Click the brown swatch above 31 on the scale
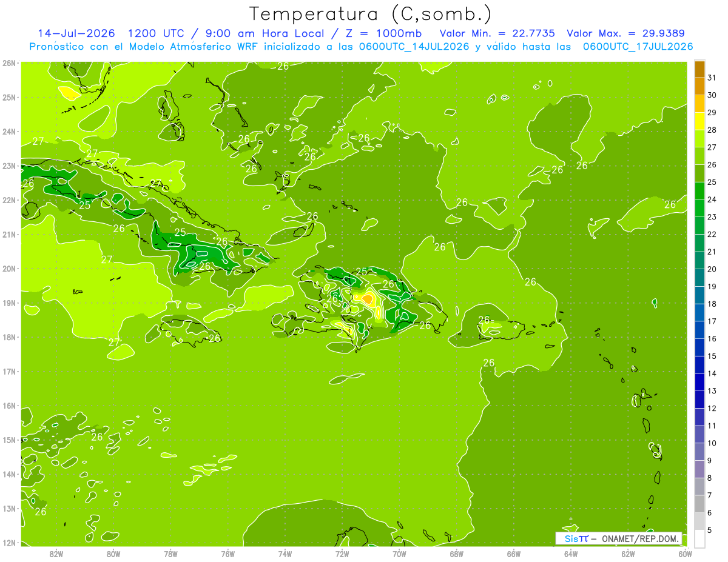Viewport: 728px width, 562px height. (x=699, y=69)
